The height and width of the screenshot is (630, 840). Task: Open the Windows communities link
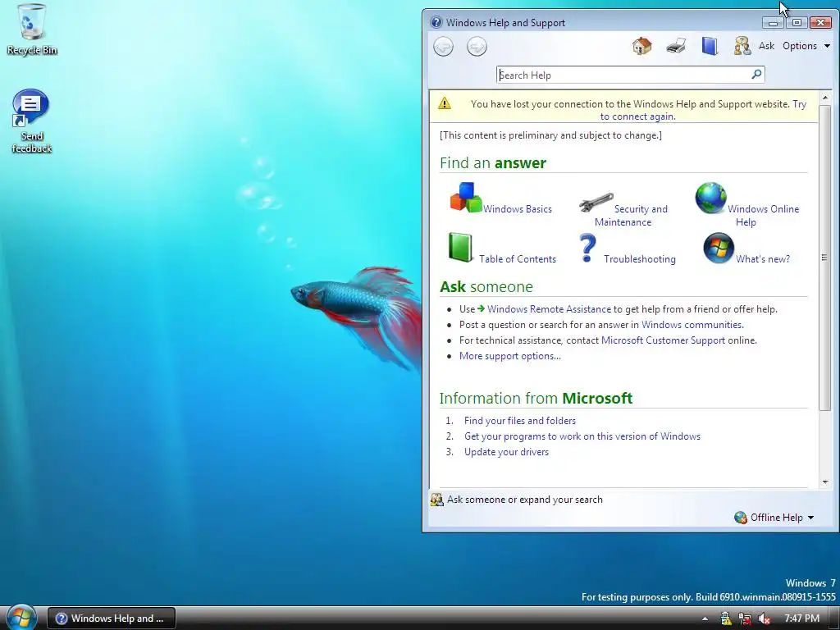coord(692,325)
